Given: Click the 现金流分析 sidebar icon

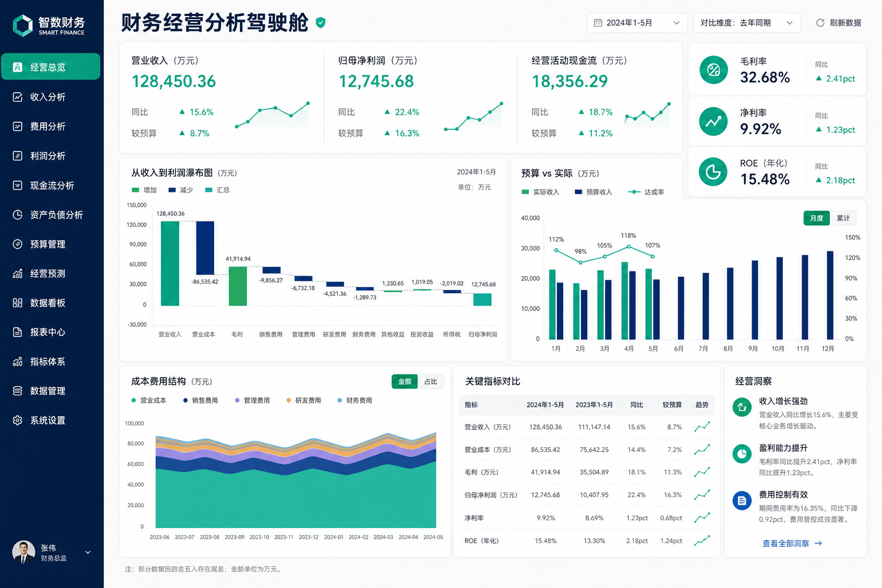Looking at the screenshot, I should 18,185.
